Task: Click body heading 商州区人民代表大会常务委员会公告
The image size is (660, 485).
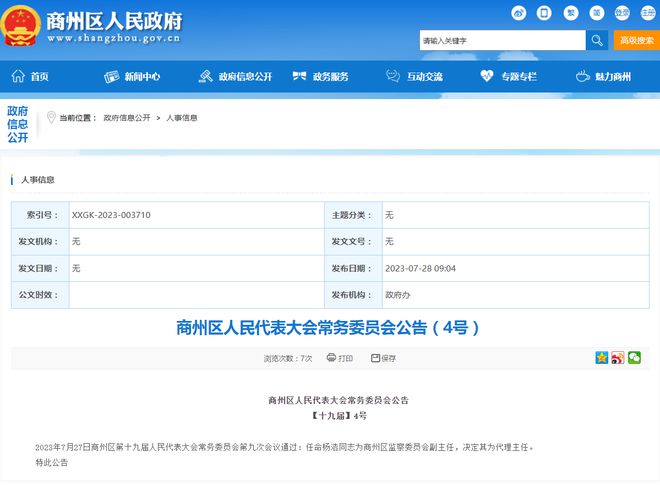Action: (338, 400)
